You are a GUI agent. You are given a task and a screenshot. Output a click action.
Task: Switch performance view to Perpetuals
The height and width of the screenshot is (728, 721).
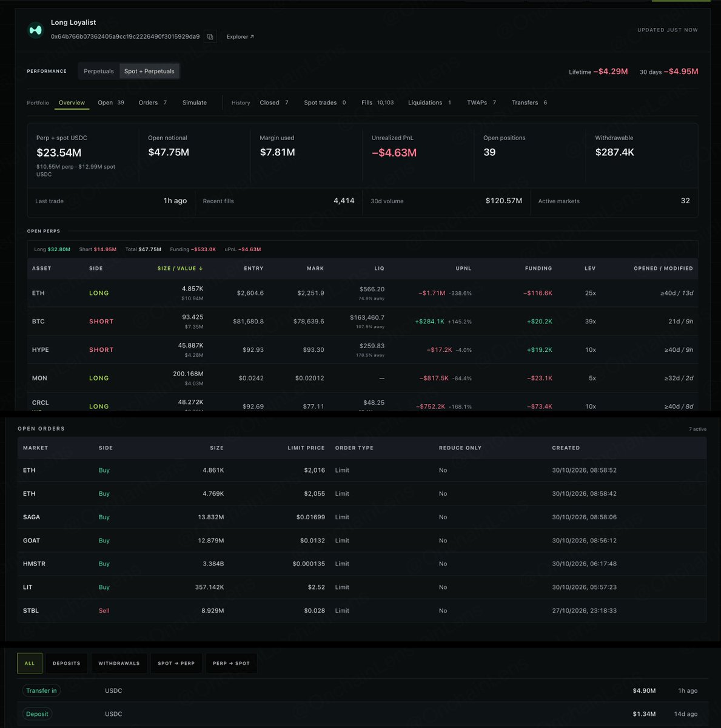click(x=99, y=71)
